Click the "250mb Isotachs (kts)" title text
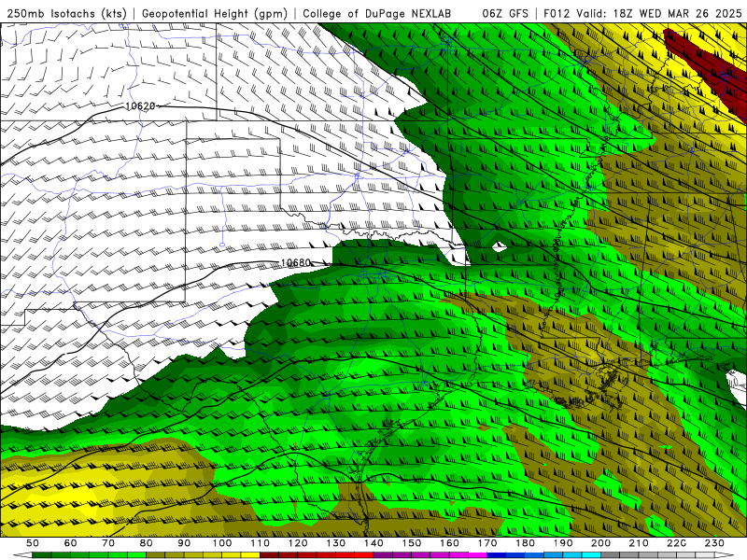The height and width of the screenshot is (560, 747). point(66,14)
